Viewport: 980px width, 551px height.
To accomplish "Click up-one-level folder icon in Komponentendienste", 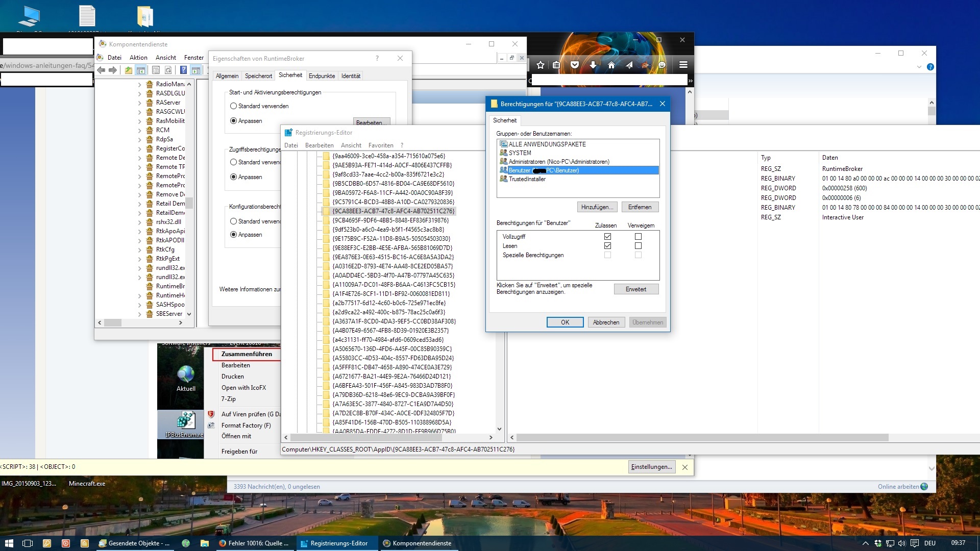I will 129,70.
